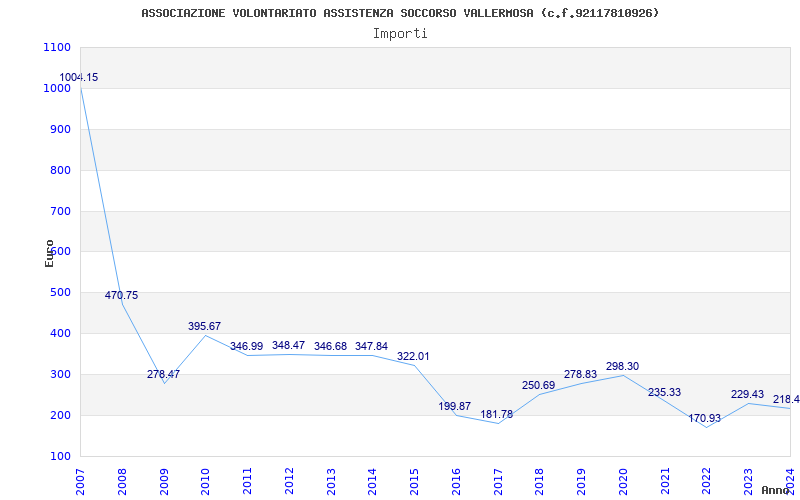Click the 100 y-axis baseline label
The height and width of the screenshot is (500, 800).
pyautogui.click(x=60, y=456)
